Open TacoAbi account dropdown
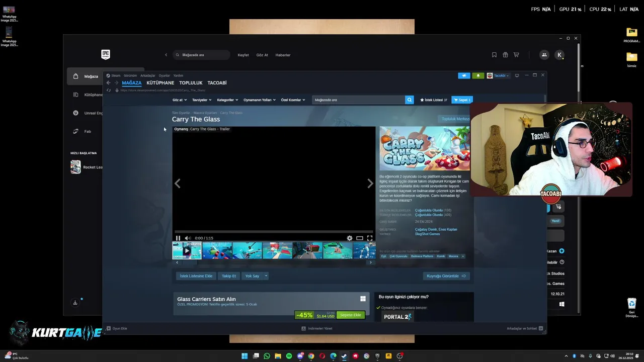This screenshot has height=362, width=644. (498, 75)
